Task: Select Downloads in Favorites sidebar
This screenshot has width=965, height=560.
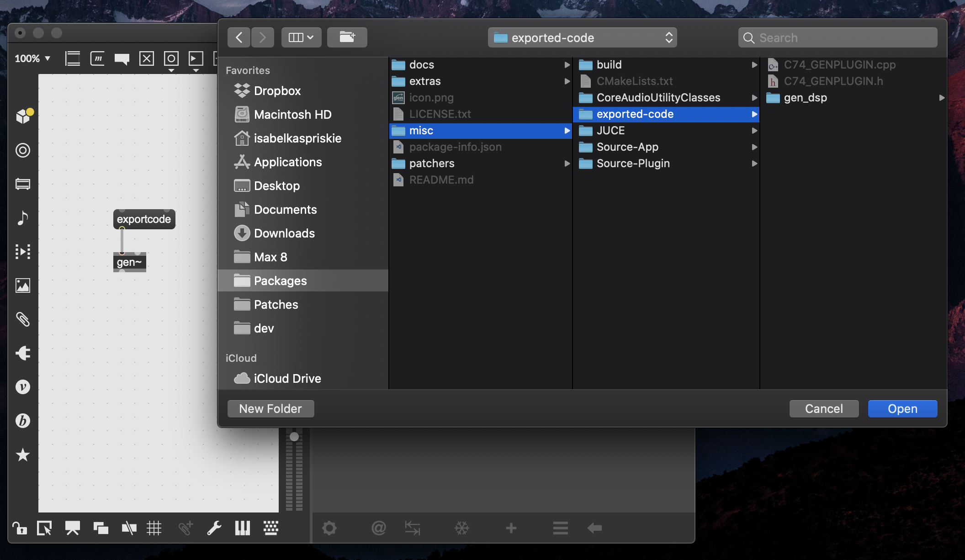Action: click(x=284, y=233)
